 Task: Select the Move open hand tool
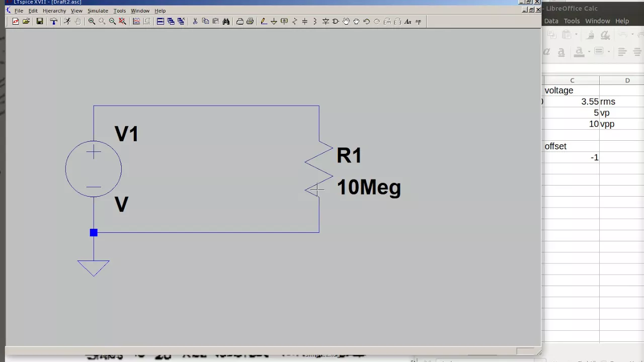pyautogui.click(x=346, y=21)
